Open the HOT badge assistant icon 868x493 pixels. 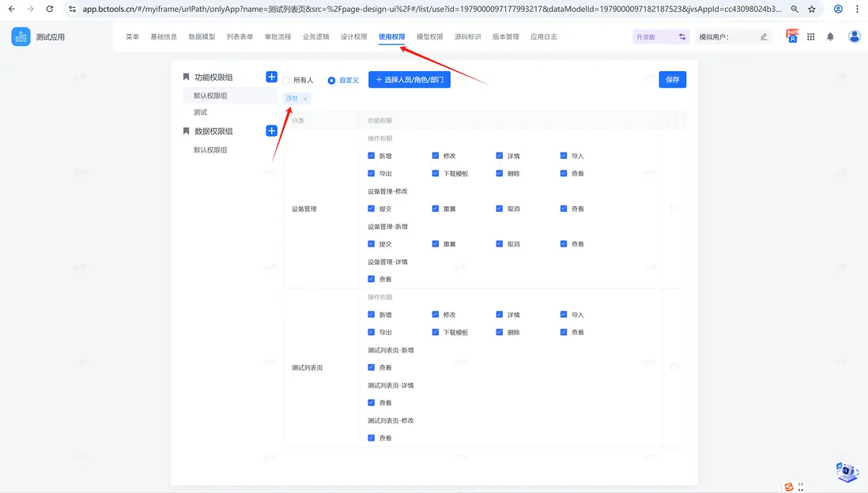click(x=792, y=36)
